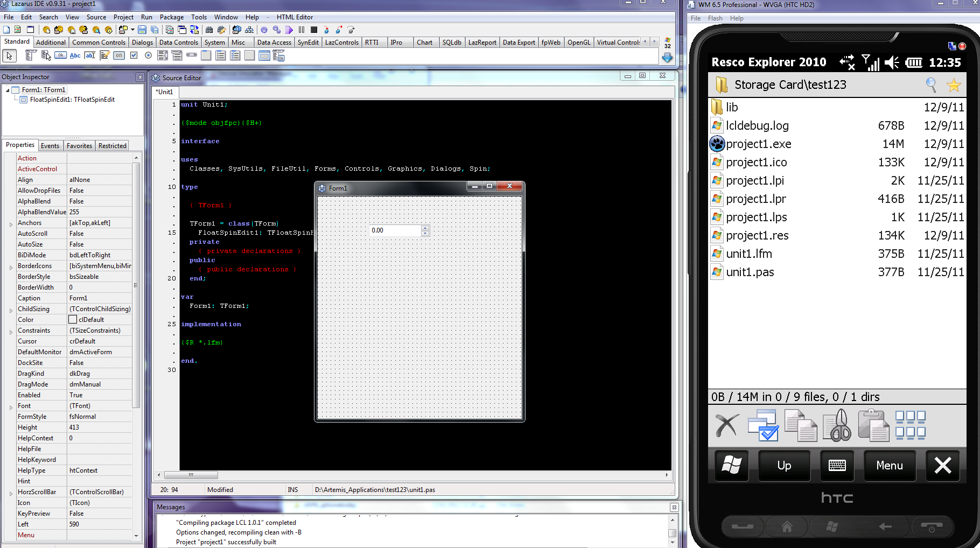Tap the Windows Start button on the phone
This screenshot has height=548, width=980.
tap(731, 465)
